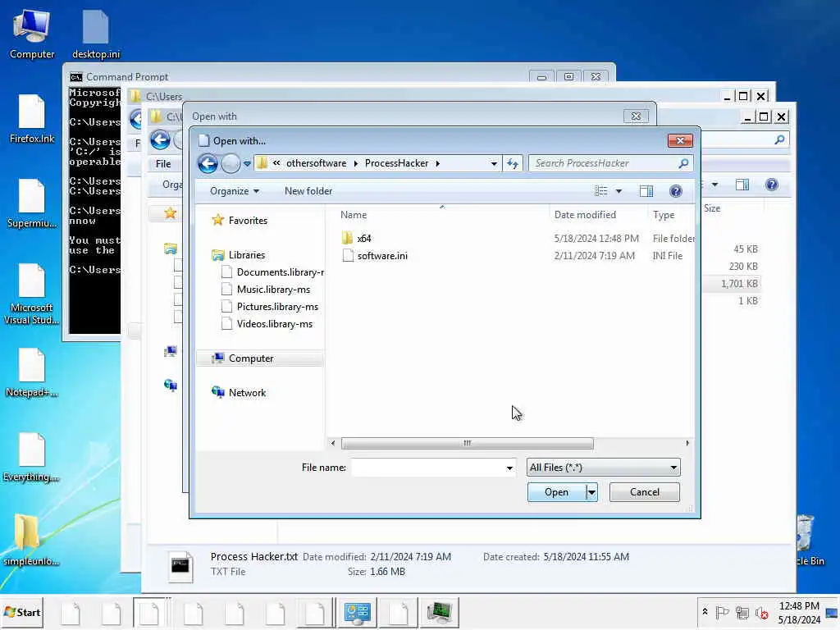840x630 pixels.
Task: Click the help icon in background Explorer window
Action: (771, 185)
